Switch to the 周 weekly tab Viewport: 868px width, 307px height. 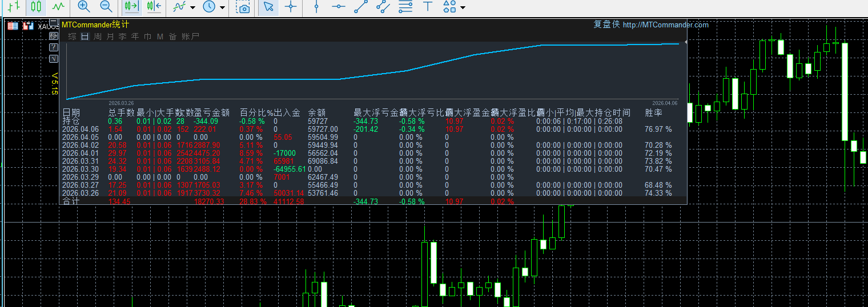98,37
